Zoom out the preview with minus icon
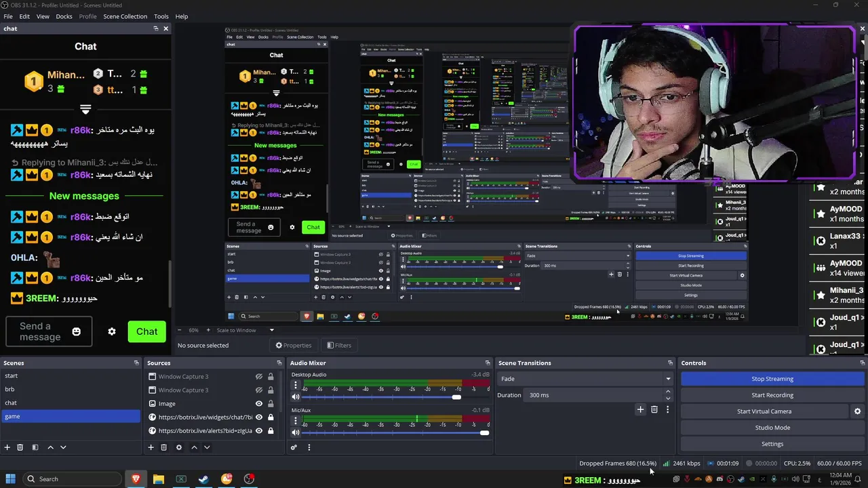868x488 pixels. tap(180, 330)
